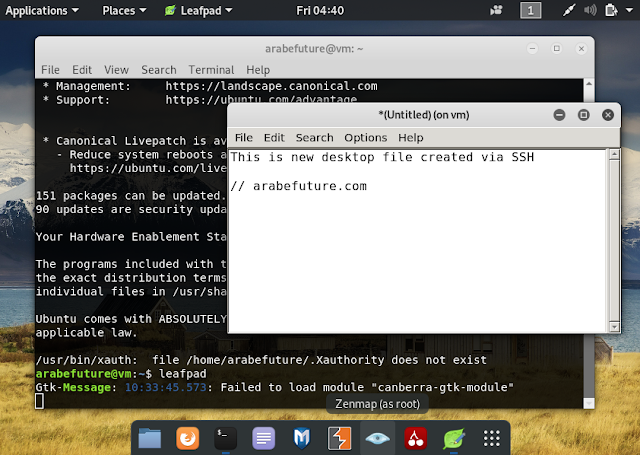This screenshot has height=455, width=640.
Task: Open Cherrytree from the dock
Action: point(416,438)
